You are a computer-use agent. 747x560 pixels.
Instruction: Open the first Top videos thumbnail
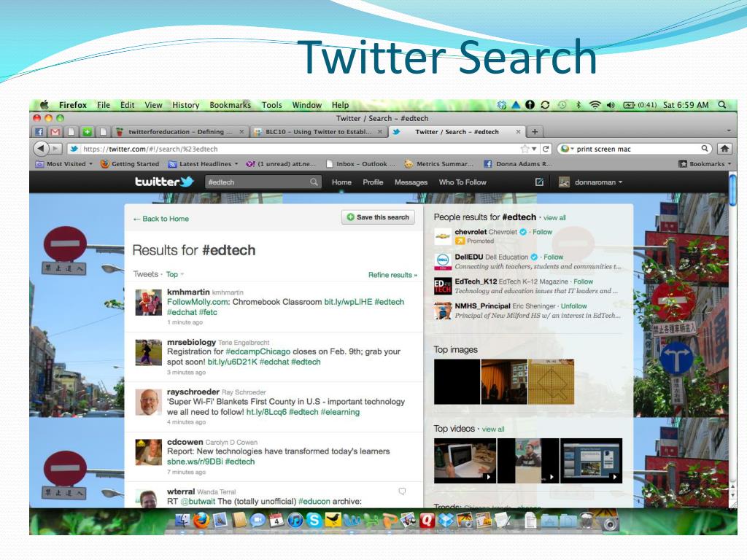(x=465, y=461)
